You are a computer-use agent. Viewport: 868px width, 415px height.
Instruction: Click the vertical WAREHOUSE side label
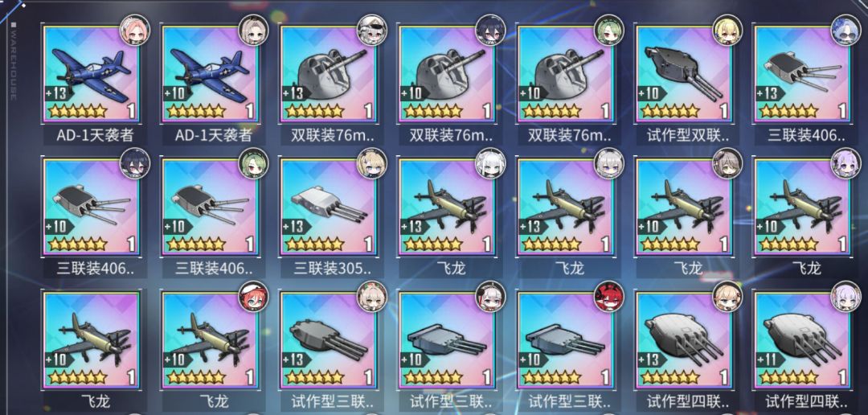pyautogui.click(x=14, y=62)
